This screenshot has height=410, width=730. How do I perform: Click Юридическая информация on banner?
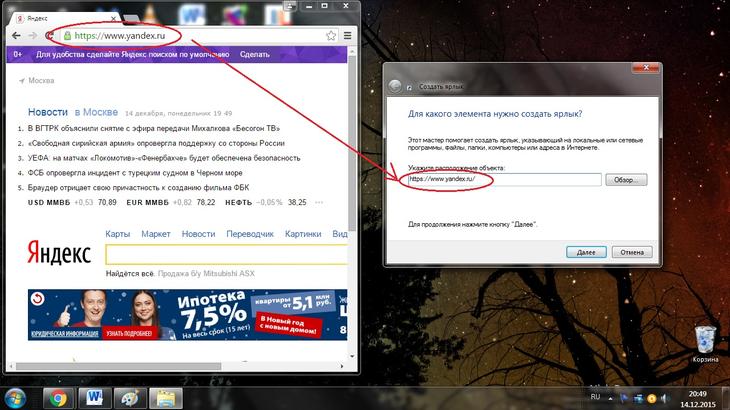(x=65, y=334)
